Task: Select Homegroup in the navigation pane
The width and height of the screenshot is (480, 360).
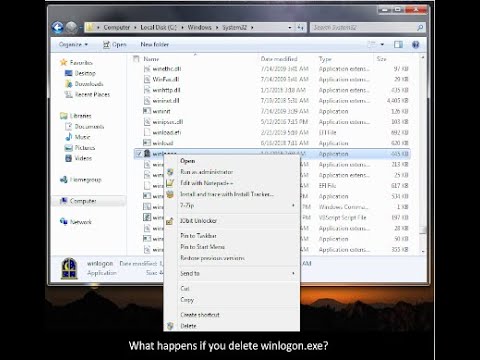Action: 85,180
